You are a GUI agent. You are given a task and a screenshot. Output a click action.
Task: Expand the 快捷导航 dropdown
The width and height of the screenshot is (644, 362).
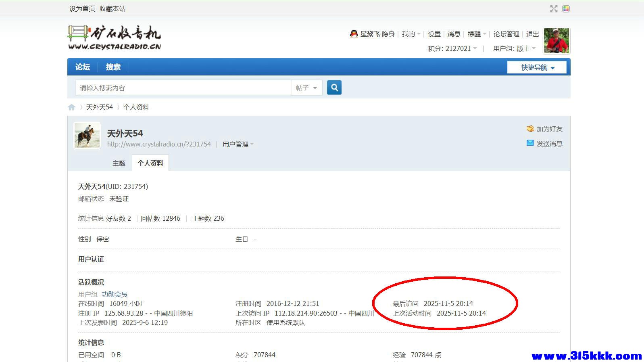[537, 67]
